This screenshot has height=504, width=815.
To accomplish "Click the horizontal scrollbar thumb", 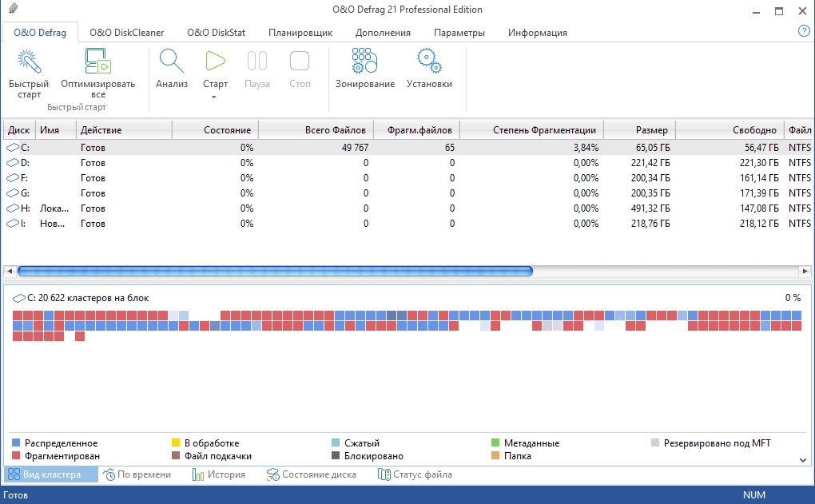I will 275,271.
